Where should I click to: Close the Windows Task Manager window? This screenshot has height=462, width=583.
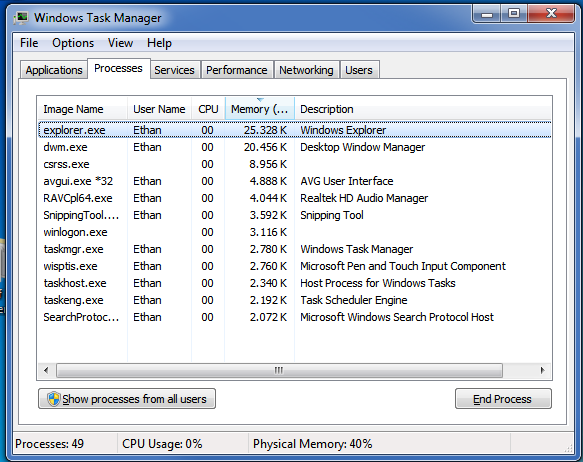point(551,14)
